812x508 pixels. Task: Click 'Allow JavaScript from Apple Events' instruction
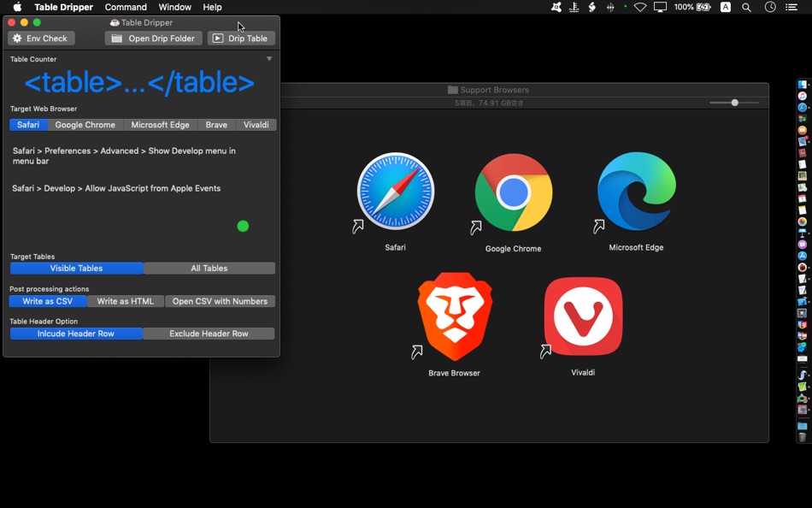[153, 188]
